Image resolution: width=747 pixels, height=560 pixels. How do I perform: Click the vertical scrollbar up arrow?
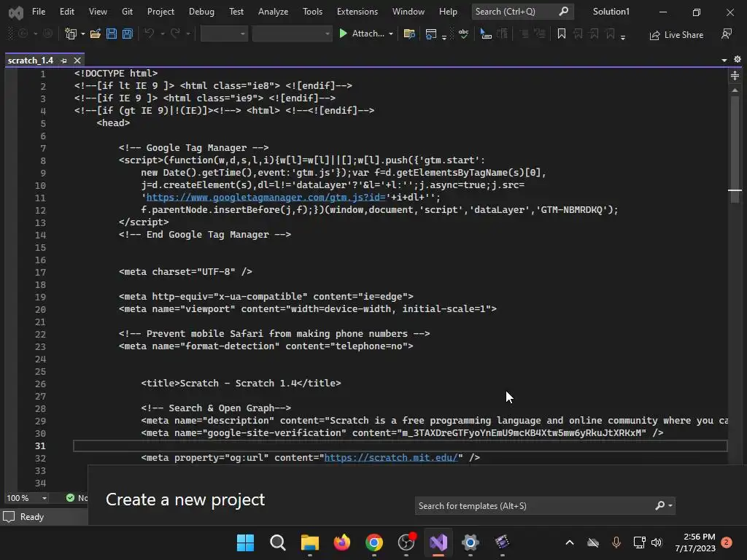point(735,90)
